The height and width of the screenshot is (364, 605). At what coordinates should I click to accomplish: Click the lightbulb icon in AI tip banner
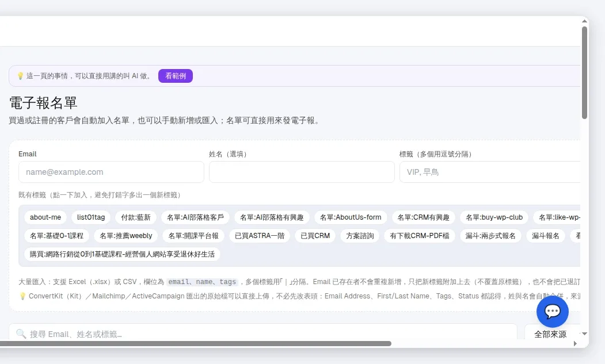[x=21, y=76]
